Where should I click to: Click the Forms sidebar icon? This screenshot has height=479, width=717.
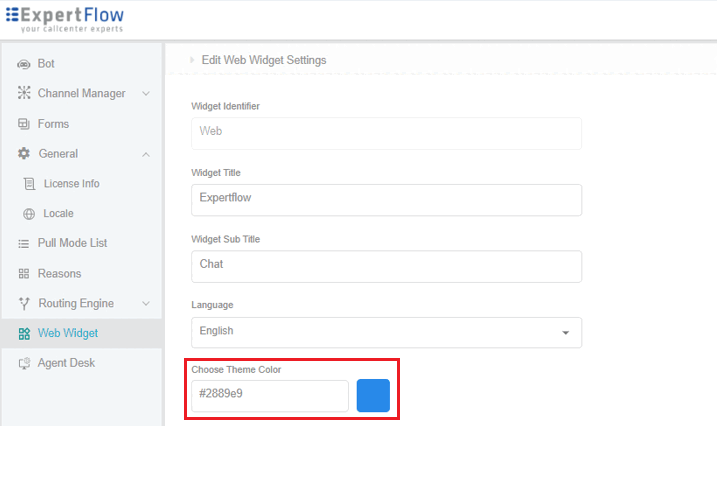[24, 124]
